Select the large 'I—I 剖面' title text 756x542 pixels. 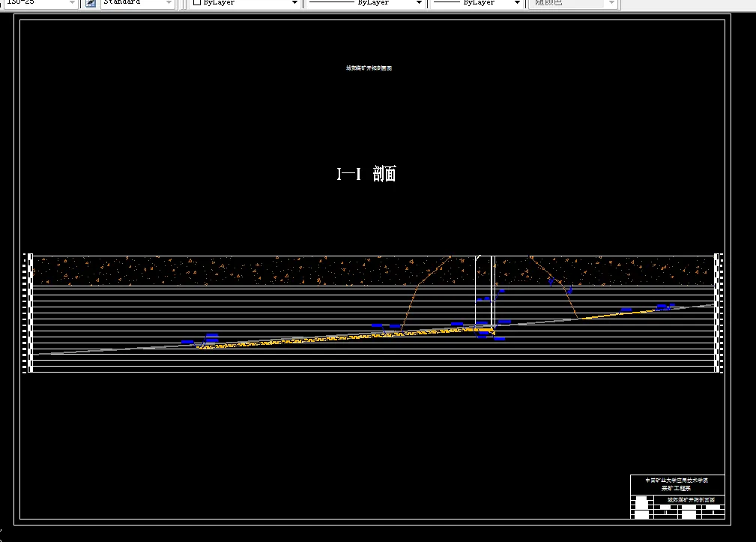366,174
